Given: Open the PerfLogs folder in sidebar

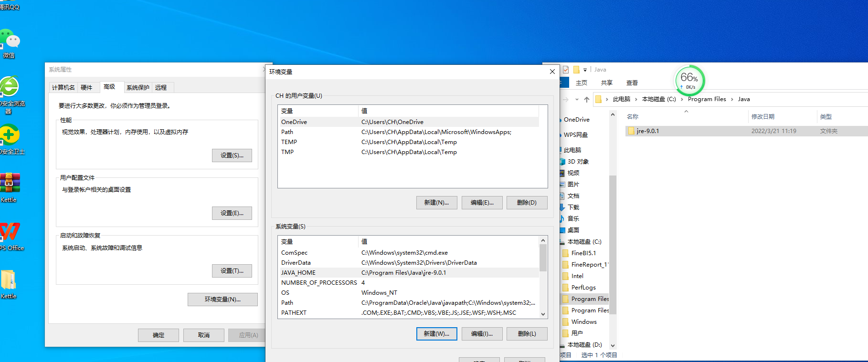Looking at the screenshot, I should click(583, 288).
